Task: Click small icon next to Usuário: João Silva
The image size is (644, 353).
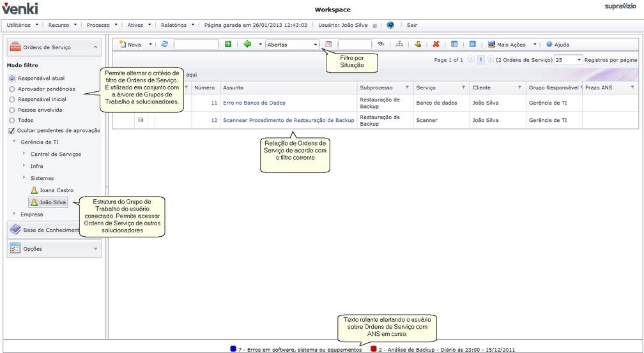Action: click(x=374, y=26)
